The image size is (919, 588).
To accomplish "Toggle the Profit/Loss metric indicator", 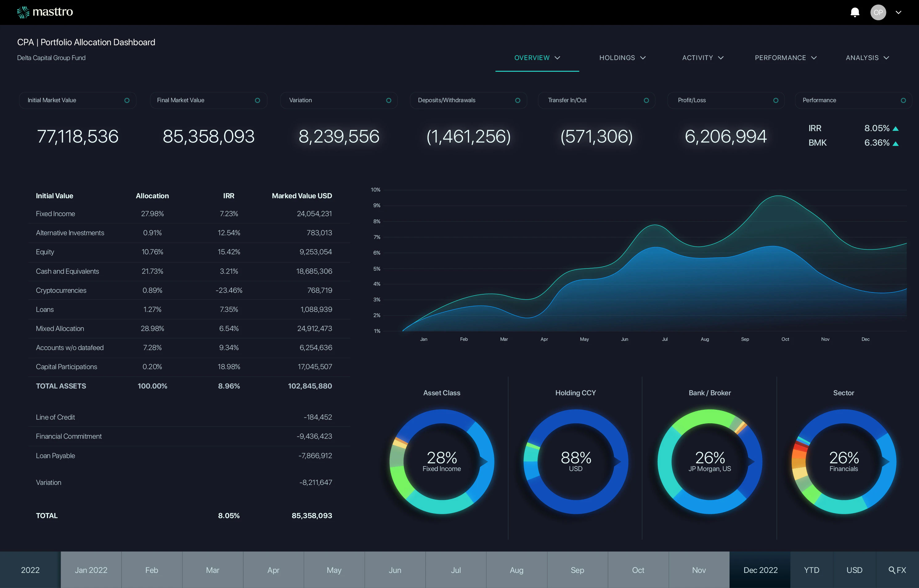I will pyautogui.click(x=776, y=100).
